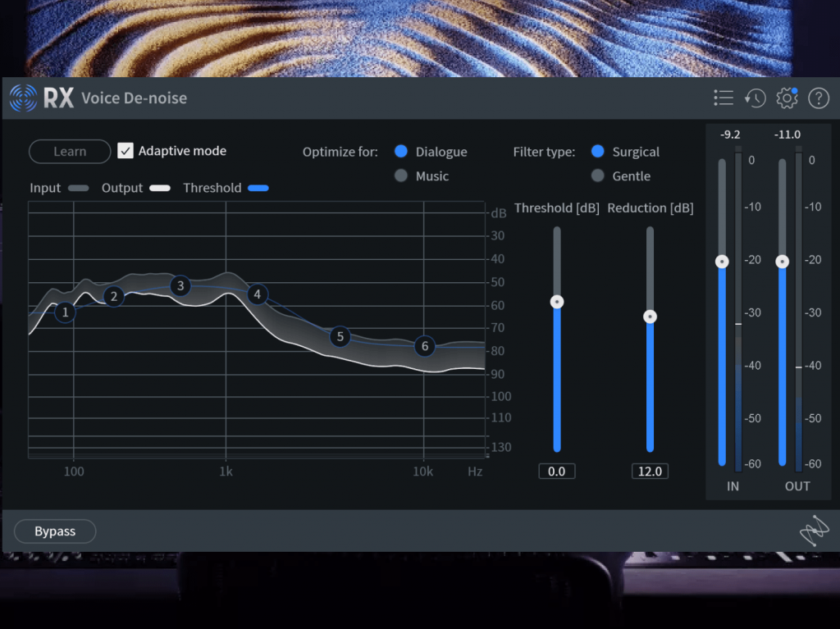Image resolution: width=840 pixels, height=629 pixels.
Task: Select Music optimization radio button
Action: pyautogui.click(x=400, y=175)
